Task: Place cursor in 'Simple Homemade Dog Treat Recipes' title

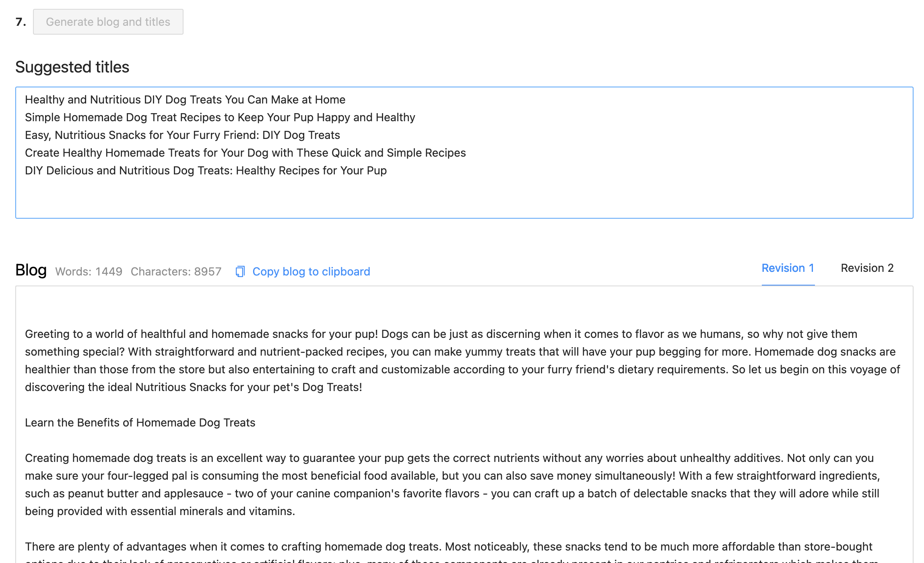Action: [x=220, y=117]
